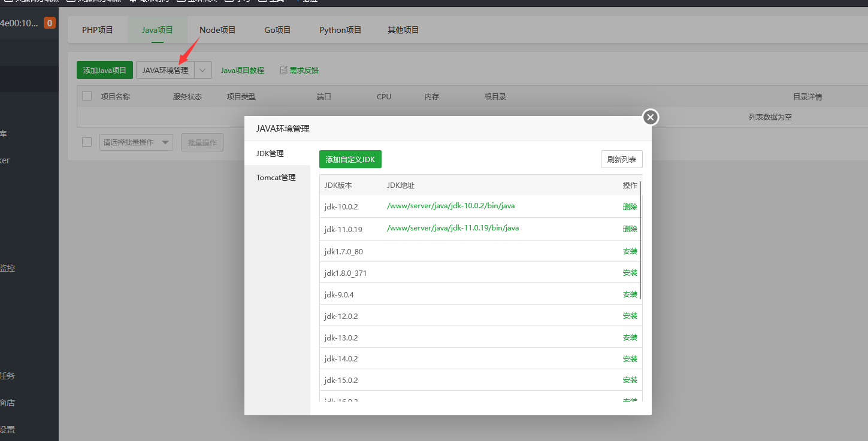Click jdk-15.0.2 version text
868x441 pixels.
tap(341, 381)
